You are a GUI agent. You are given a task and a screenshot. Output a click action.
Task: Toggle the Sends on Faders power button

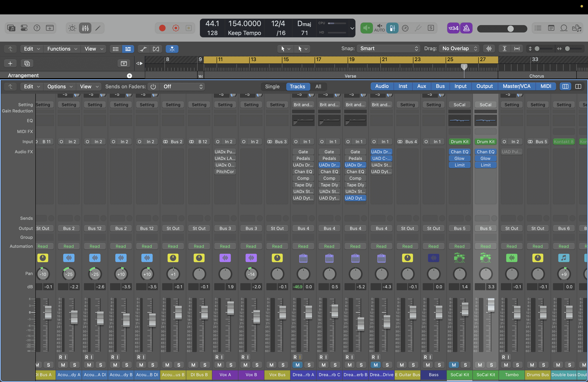[x=153, y=87]
